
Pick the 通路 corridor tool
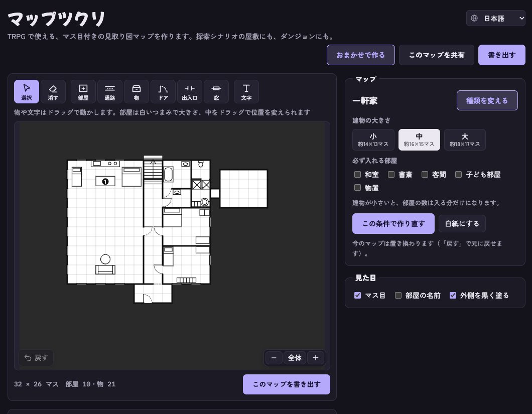point(109,92)
